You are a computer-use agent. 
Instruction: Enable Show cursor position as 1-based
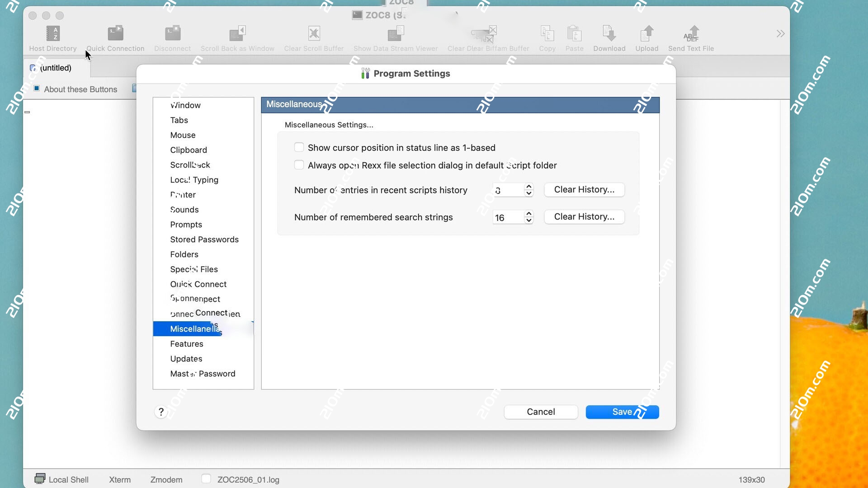(x=299, y=147)
